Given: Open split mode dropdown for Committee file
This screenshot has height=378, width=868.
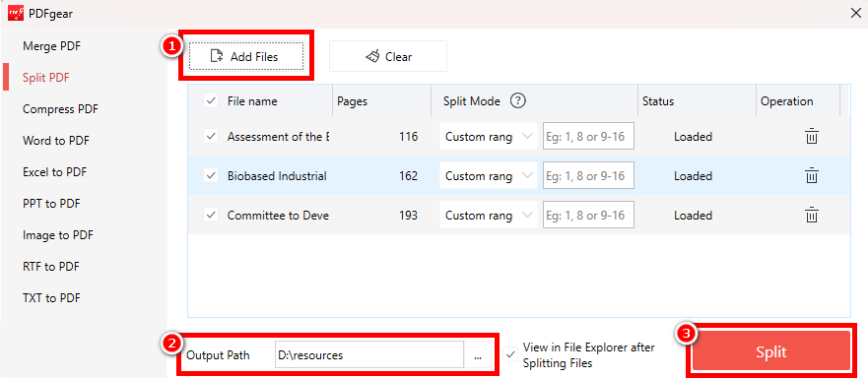Looking at the screenshot, I should [489, 215].
